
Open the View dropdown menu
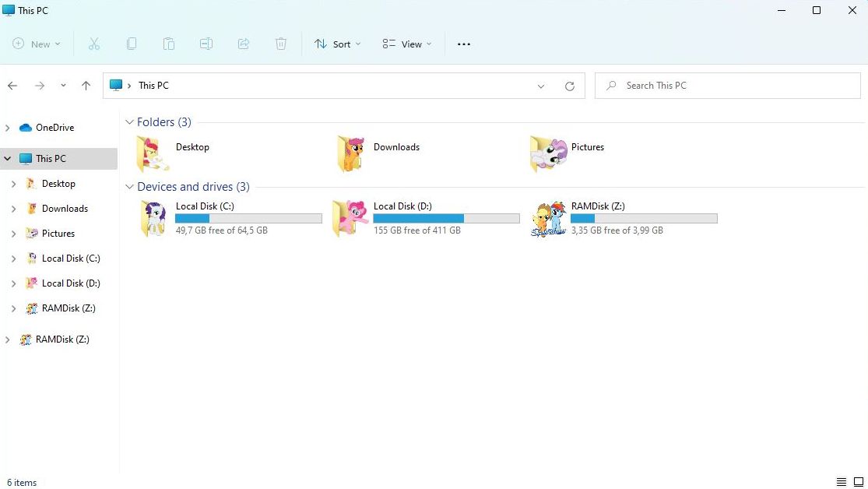click(407, 44)
